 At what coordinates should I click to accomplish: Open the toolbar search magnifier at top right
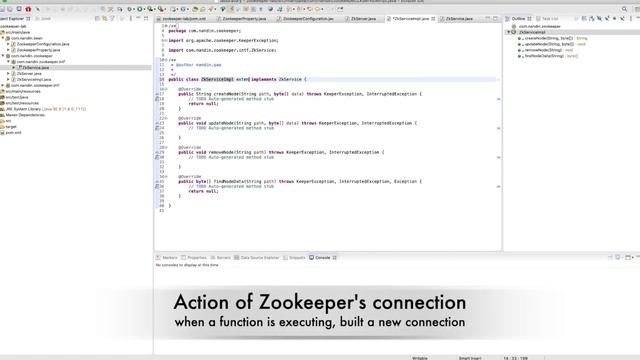[624, 9]
